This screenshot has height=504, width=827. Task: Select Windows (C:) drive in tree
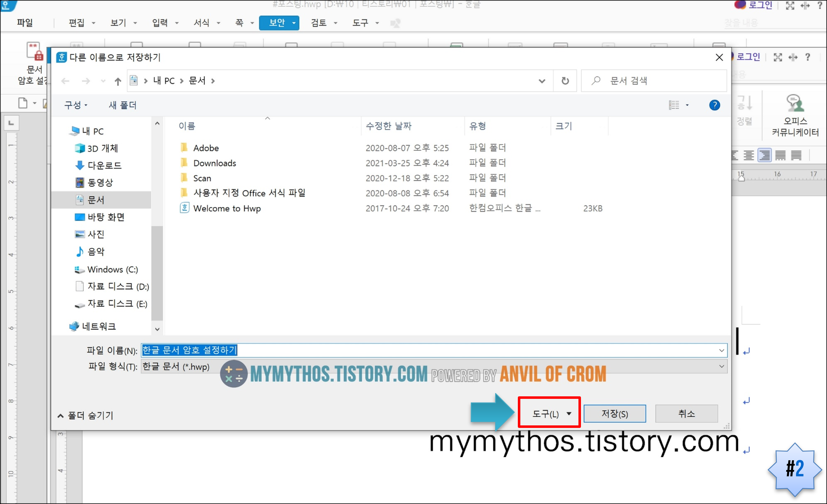112,270
